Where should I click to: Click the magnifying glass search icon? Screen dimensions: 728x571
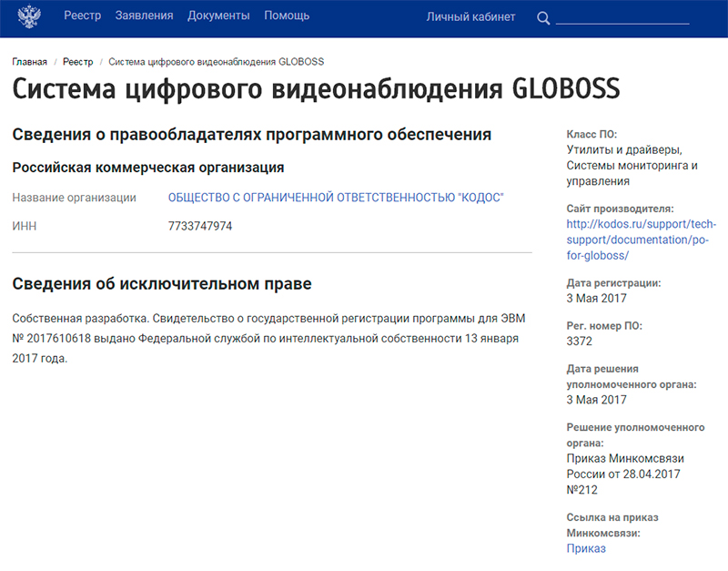coord(543,18)
